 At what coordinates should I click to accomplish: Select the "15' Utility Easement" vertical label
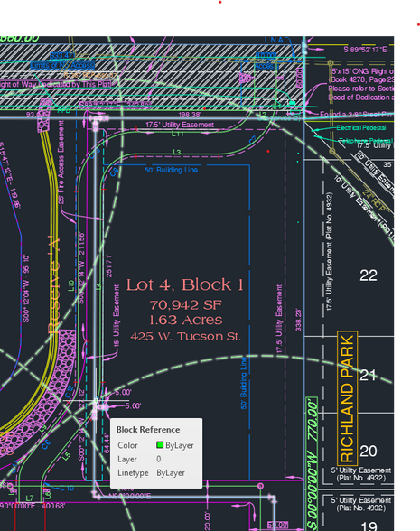pos(117,316)
